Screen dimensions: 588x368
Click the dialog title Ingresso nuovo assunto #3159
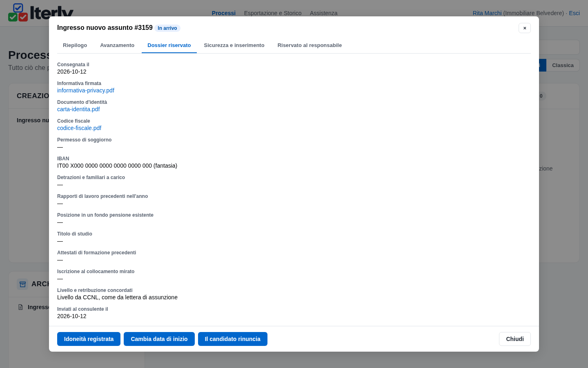[105, 27]
